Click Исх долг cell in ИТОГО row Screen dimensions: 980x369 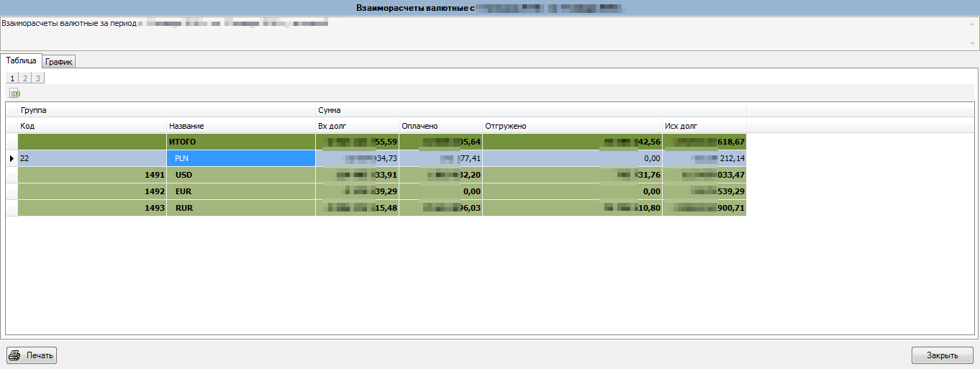(704, 142)
